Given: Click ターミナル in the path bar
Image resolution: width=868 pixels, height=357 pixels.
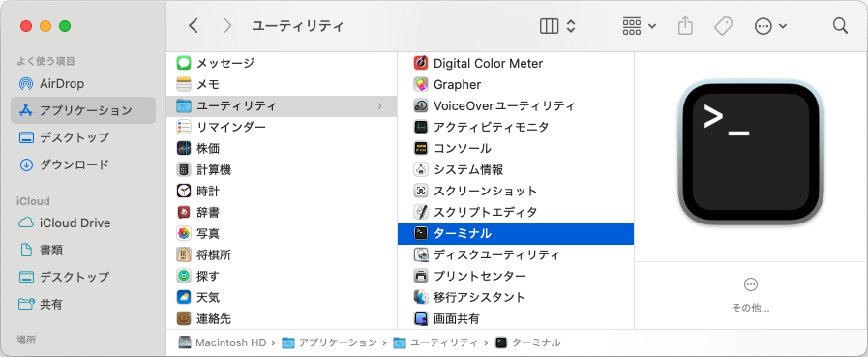Looking at the screenshot, I should (x=528, y=342).
